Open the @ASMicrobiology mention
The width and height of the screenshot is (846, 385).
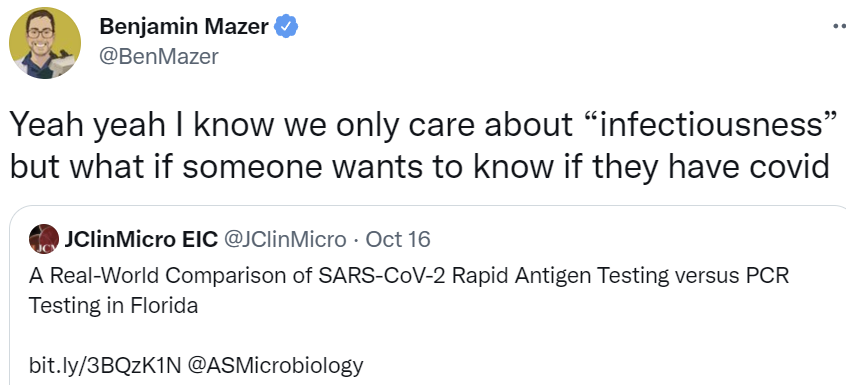point(276,366)
